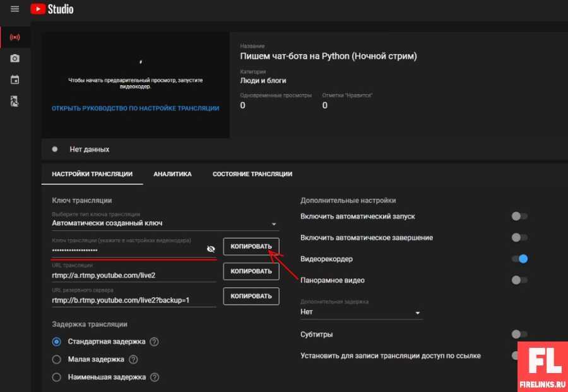Screen dimensions: 568x392
Task: Open the calendar manage sidebar icon
Action: click(x=15, y=80)
